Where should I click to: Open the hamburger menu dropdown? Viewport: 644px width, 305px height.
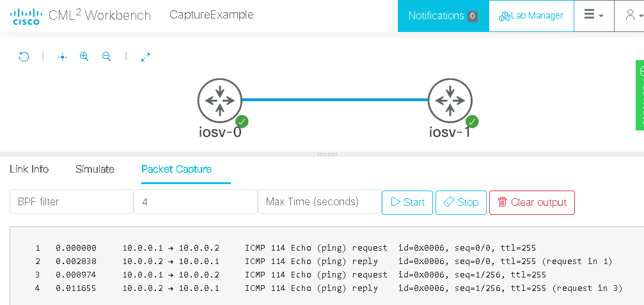click(x=594, y=16)
